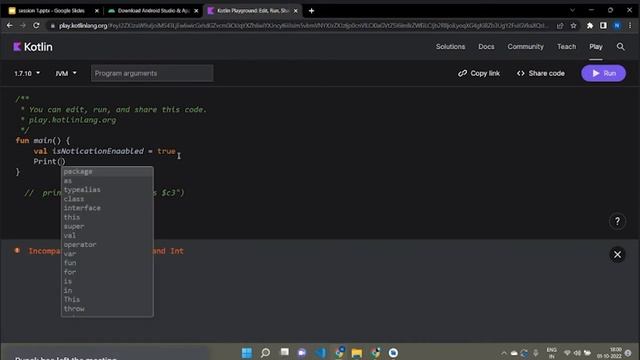Open Play nav link

596,47
